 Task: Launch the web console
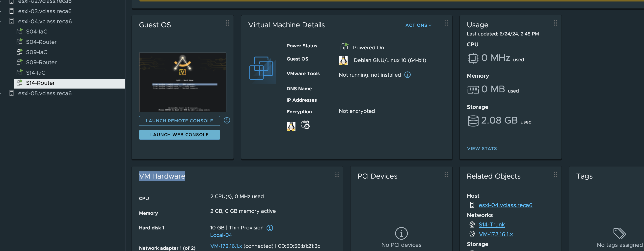[x=180, y=135]
